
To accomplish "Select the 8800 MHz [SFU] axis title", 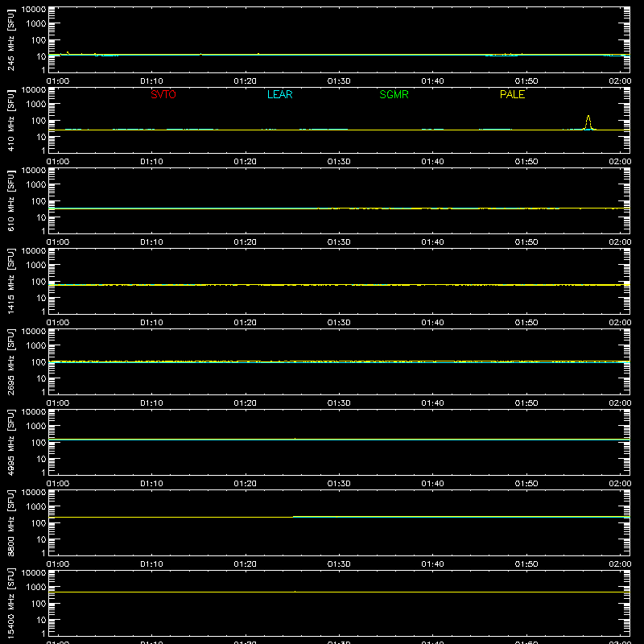I will tap(10, 522).
